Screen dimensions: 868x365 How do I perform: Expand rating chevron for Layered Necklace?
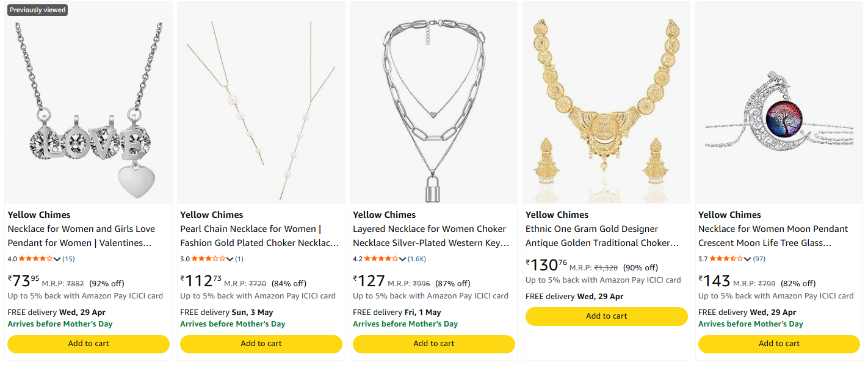point(403,259)
